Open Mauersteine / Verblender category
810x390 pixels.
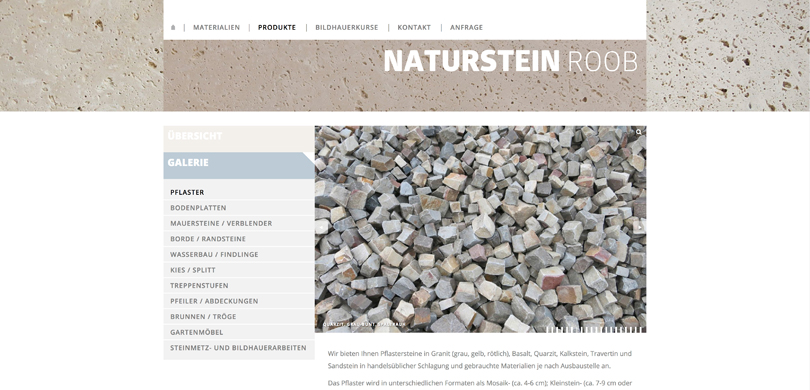(239, 223)
